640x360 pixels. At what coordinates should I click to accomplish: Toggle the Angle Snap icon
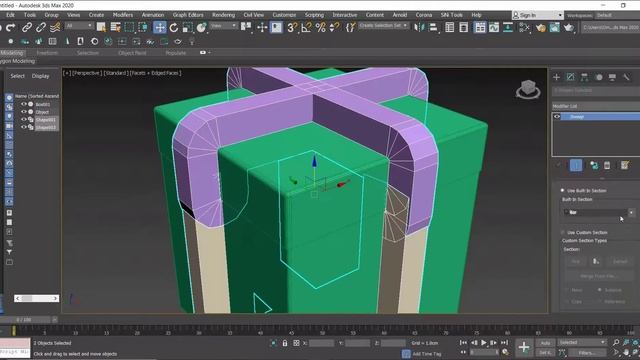pos(306,27)
